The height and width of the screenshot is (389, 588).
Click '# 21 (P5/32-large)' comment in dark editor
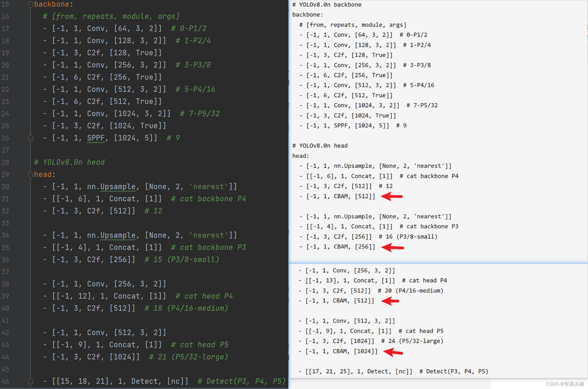pyautogui.click(x=189, y=357)
